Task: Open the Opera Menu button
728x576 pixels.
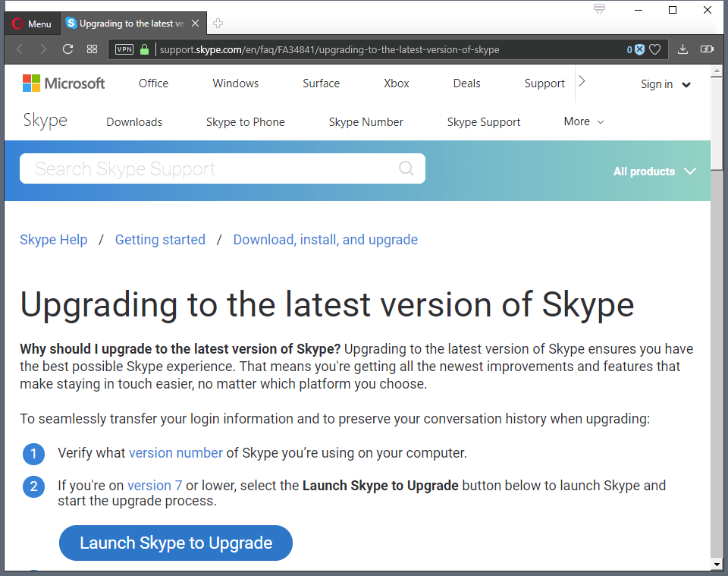Action: [32, 24]
